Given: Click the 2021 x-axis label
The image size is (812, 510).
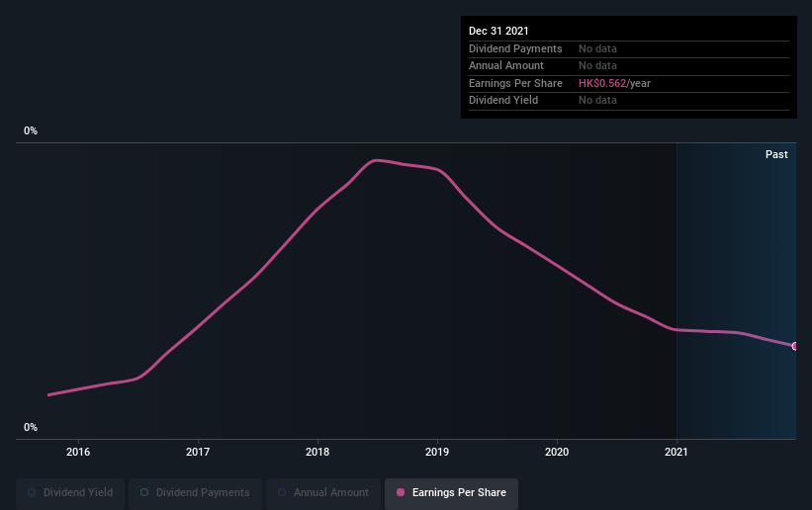Looking at the screenshot, I should 677,452.
